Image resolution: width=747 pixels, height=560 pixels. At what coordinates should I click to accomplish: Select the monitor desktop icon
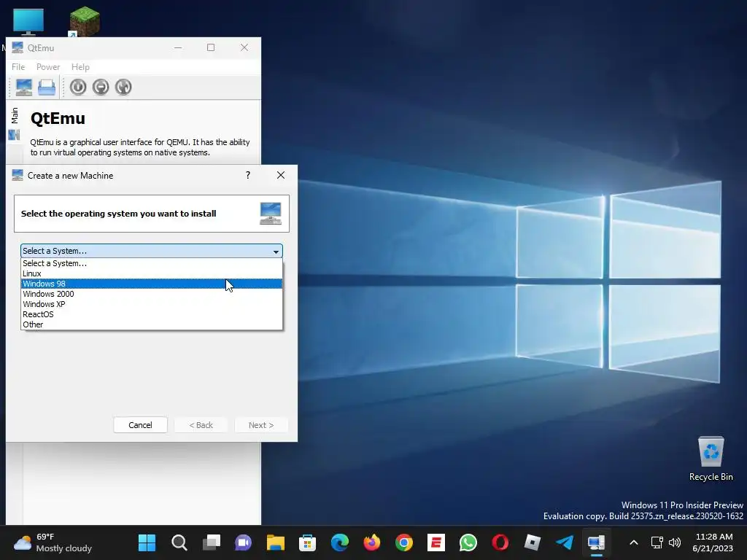click(x=28, y=21)
